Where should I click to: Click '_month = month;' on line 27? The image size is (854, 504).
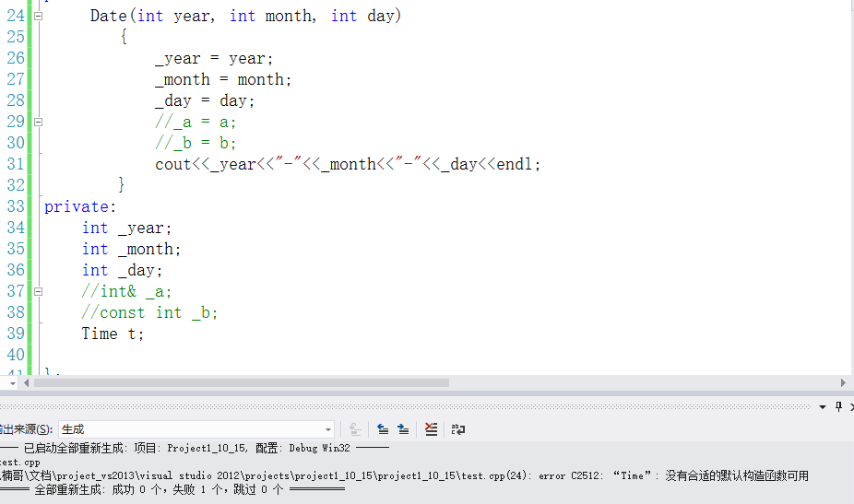click(223, 79)
